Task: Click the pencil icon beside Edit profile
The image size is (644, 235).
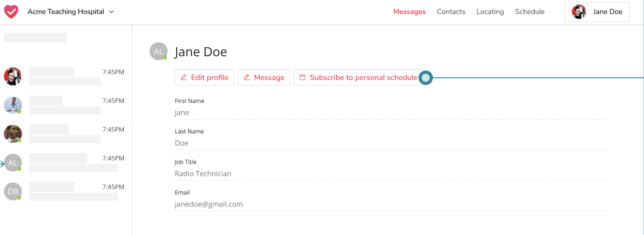Action: coord(184,78)
